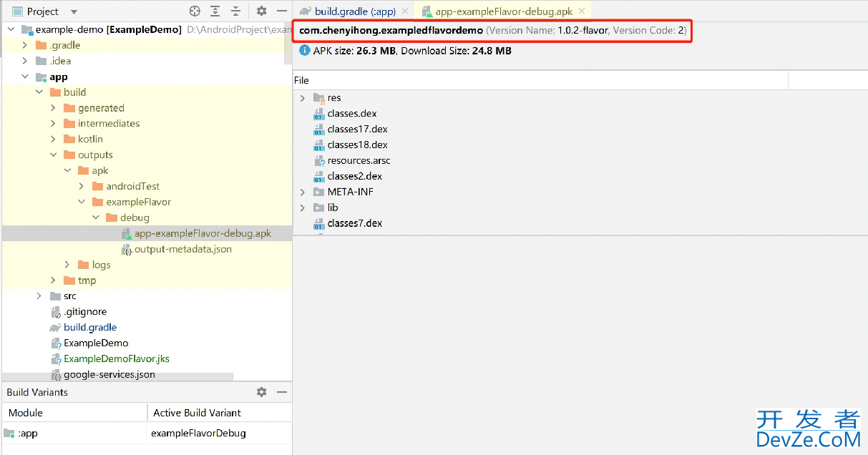The height and width of the screenshot is (455, 868).
Task: Expand the src folder
Action: point(39,296)
